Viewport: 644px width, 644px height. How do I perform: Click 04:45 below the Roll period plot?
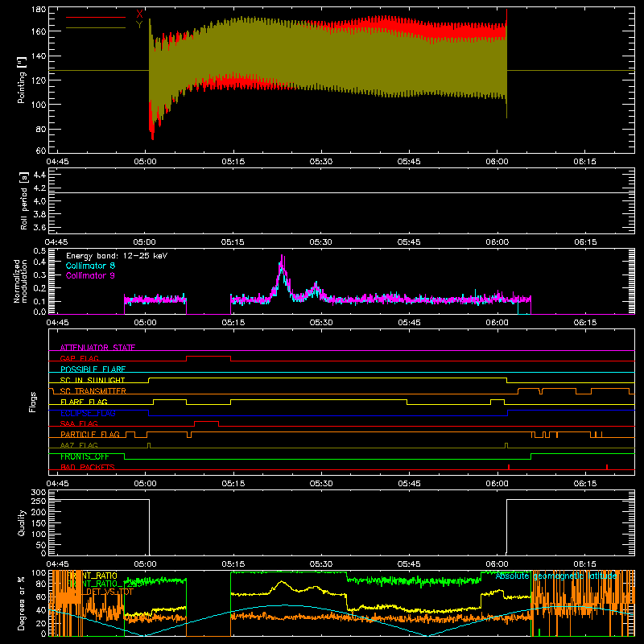pos(56,242)
